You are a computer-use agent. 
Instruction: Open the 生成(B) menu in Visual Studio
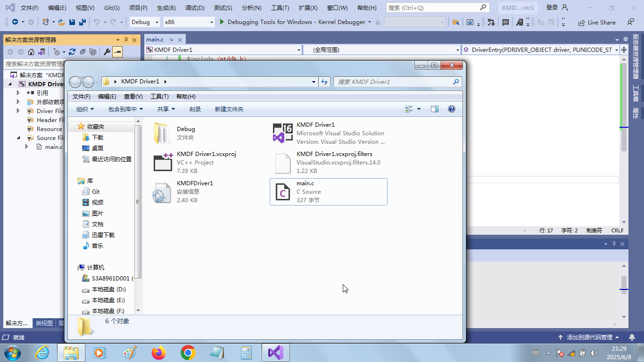pyautogui.click(x=166, y=8)
